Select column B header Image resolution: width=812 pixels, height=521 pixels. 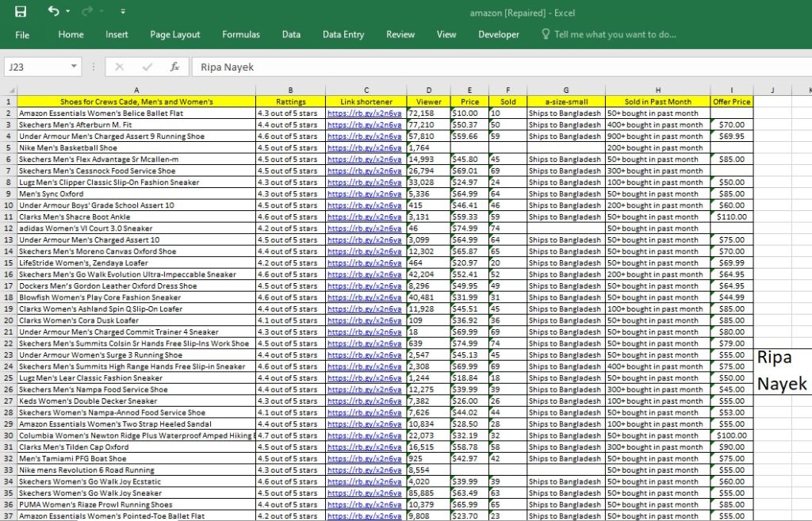pos(290,90)
